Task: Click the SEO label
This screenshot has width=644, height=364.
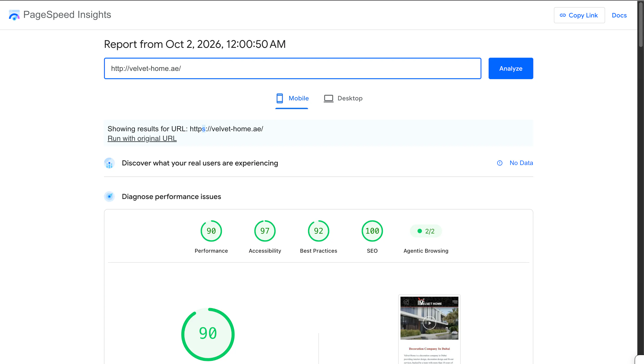Action: pyautogui.click(x=372, y=251)
